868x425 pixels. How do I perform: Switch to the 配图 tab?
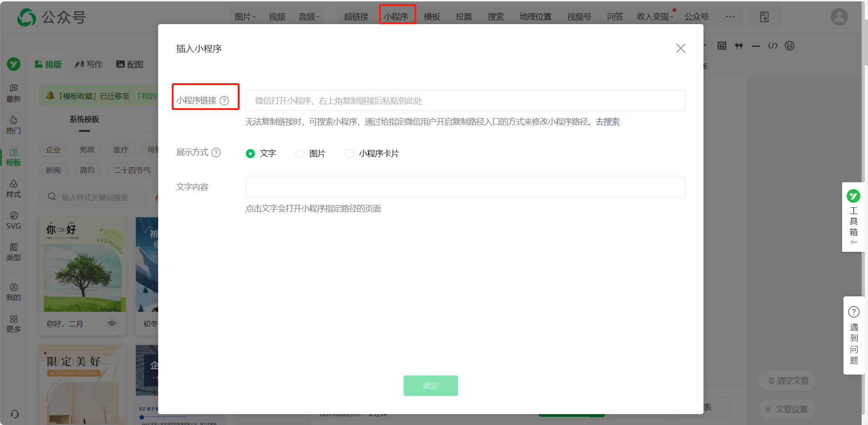130,65
